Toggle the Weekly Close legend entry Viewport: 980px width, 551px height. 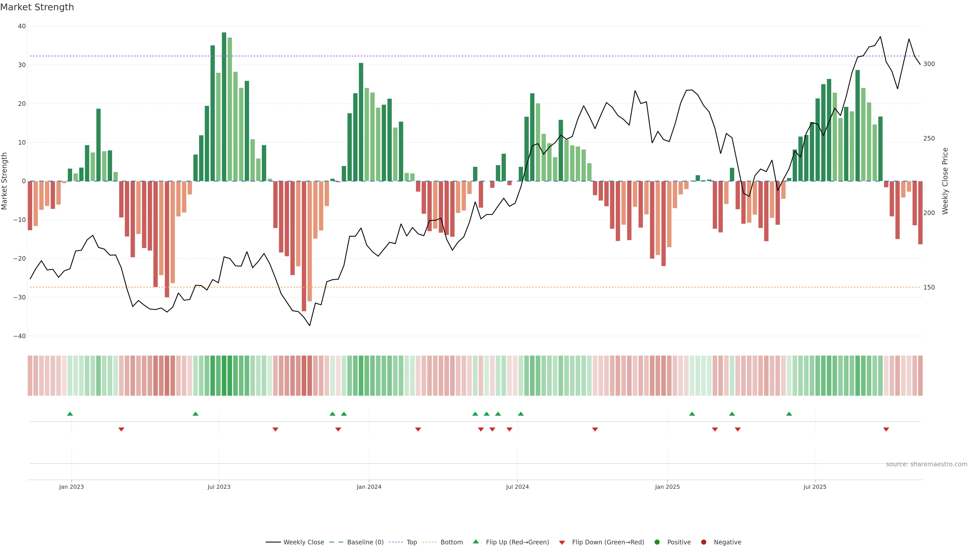point(303,542)
